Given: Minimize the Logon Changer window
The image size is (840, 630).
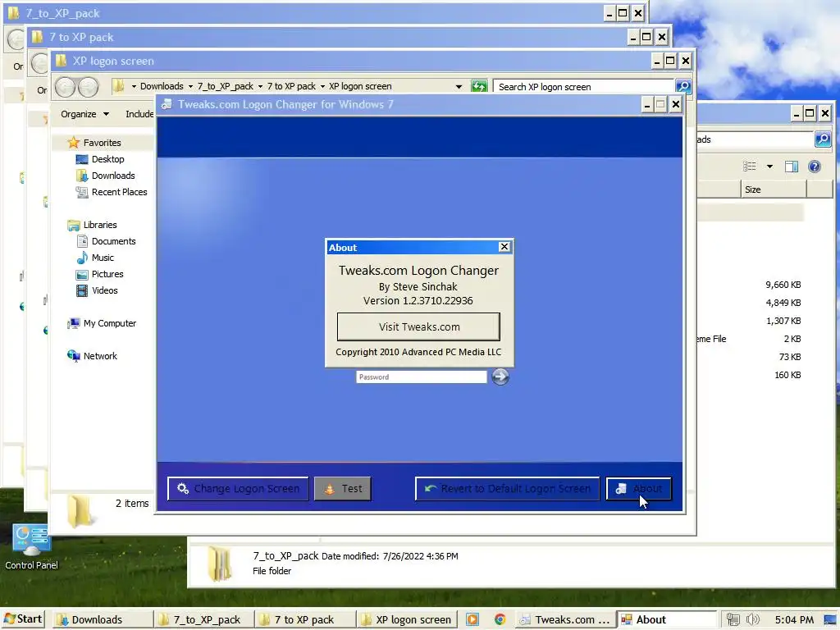Looking at the screenshot, I should point(646,104).
